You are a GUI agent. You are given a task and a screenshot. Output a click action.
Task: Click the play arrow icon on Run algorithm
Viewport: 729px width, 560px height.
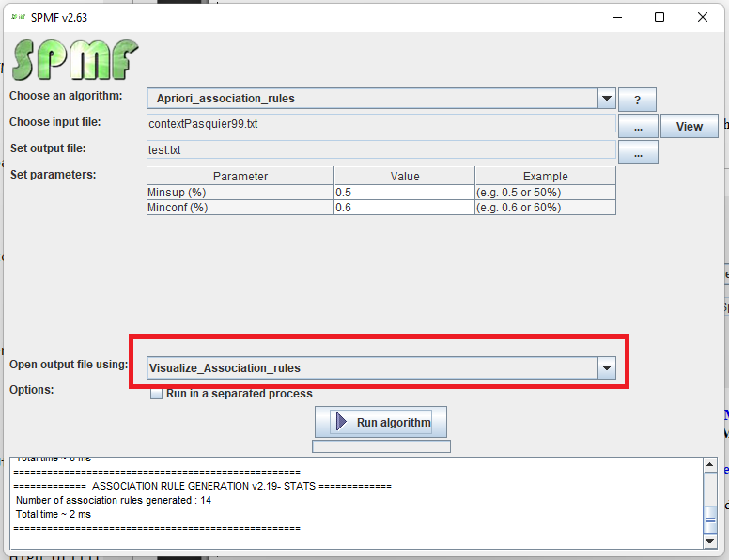341,422
